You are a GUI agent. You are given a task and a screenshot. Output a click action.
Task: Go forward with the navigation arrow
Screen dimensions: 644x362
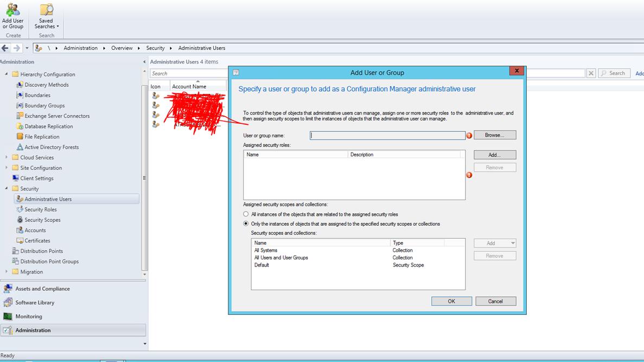tap(16, 48)
